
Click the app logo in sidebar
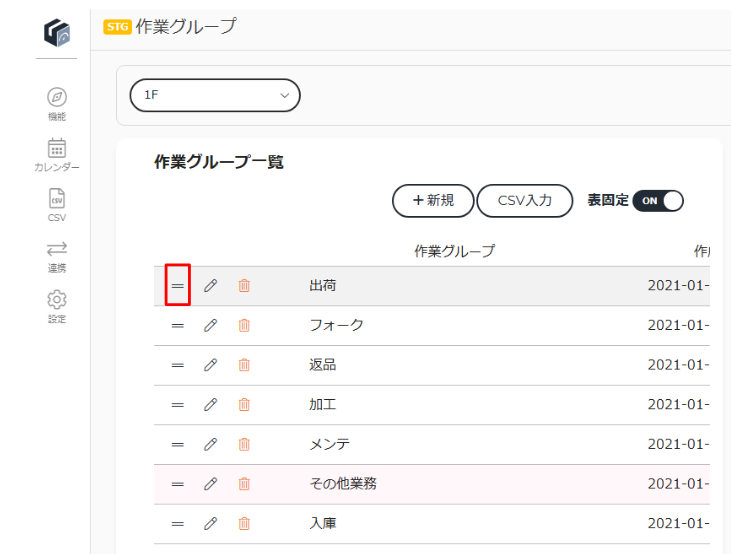click(57, 32)
